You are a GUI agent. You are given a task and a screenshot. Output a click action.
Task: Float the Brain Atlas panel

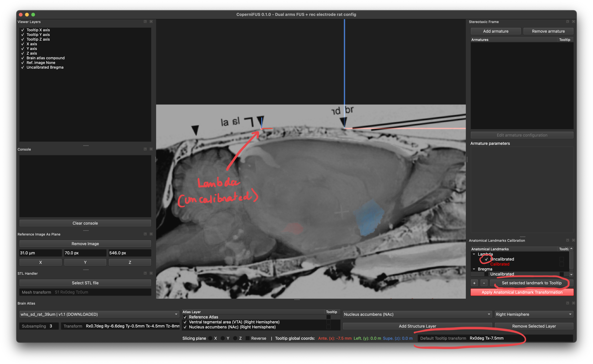coord(567,303)
